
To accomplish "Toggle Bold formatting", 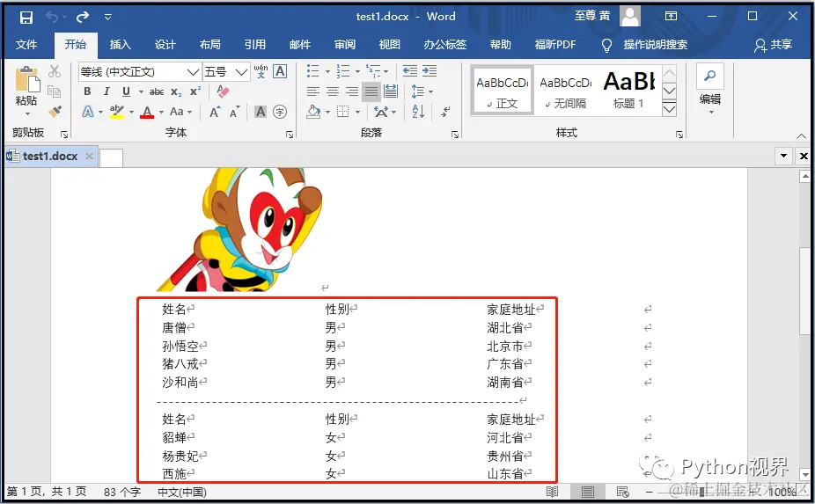I will tap(87, 91).
